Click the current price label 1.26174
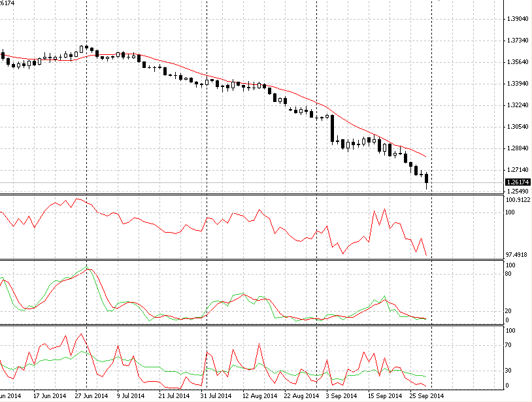This screenshot has height=402, width=532. coord(518,182)
